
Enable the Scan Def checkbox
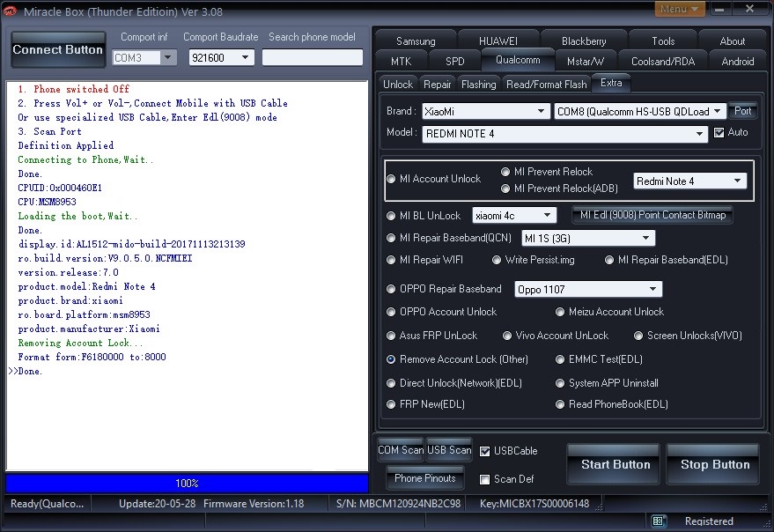[484, 479]
